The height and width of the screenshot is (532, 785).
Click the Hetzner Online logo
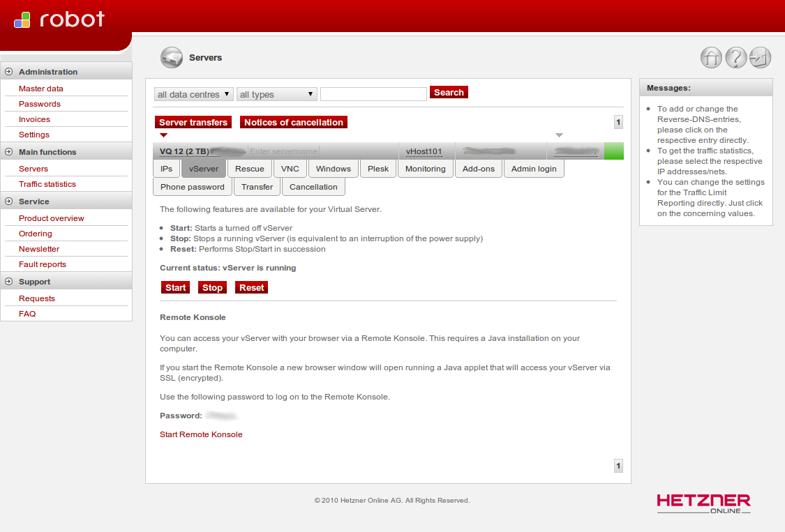703,503
